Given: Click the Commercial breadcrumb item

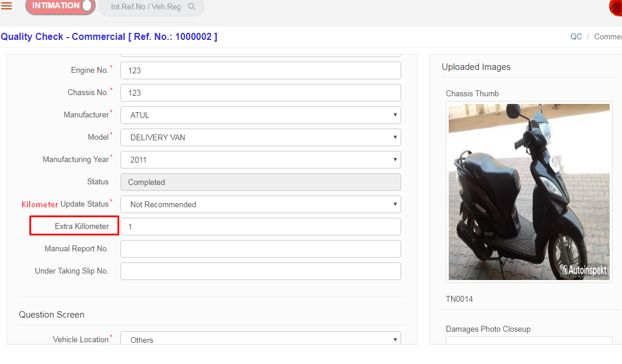Looking at the screenshot, I should tap(608, 36).
